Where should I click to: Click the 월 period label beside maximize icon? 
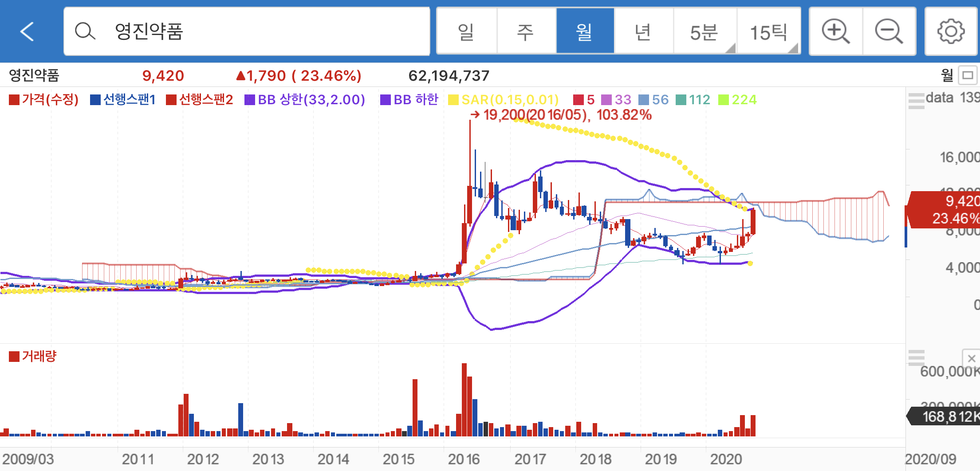947,75
